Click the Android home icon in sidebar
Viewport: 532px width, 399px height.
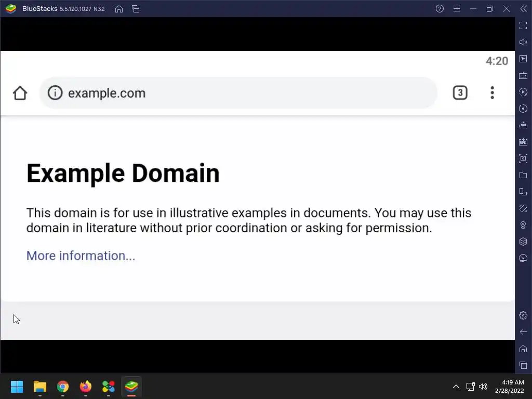[x=523, y=349]
